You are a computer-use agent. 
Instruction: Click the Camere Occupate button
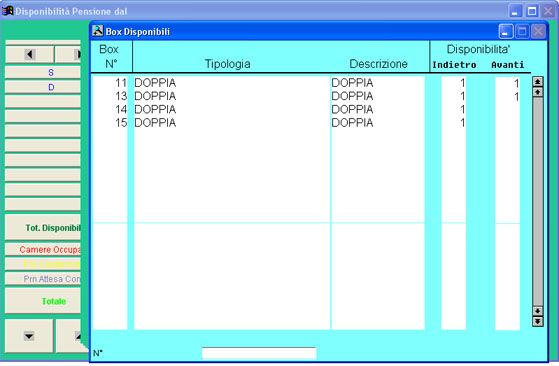point(43,249)
